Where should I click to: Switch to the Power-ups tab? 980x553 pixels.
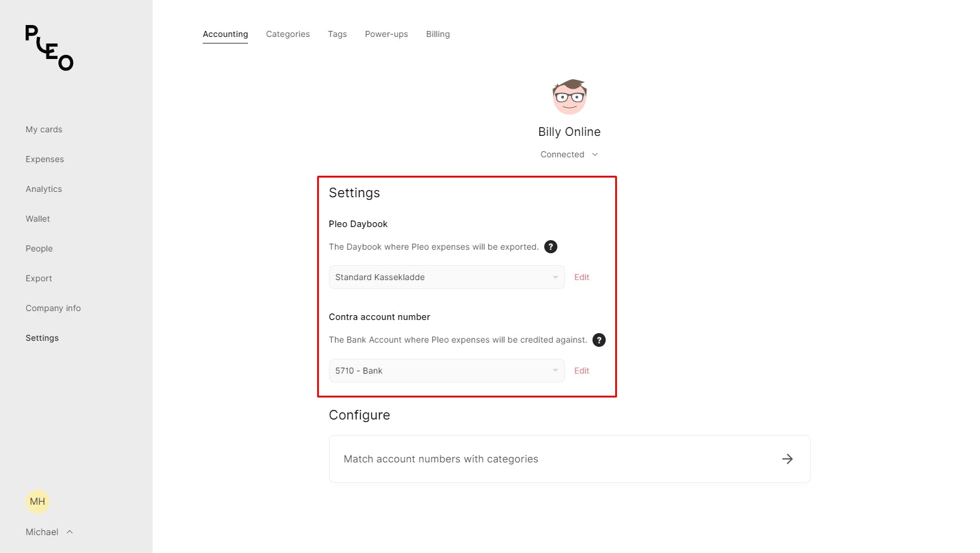(x=386, y=34)
